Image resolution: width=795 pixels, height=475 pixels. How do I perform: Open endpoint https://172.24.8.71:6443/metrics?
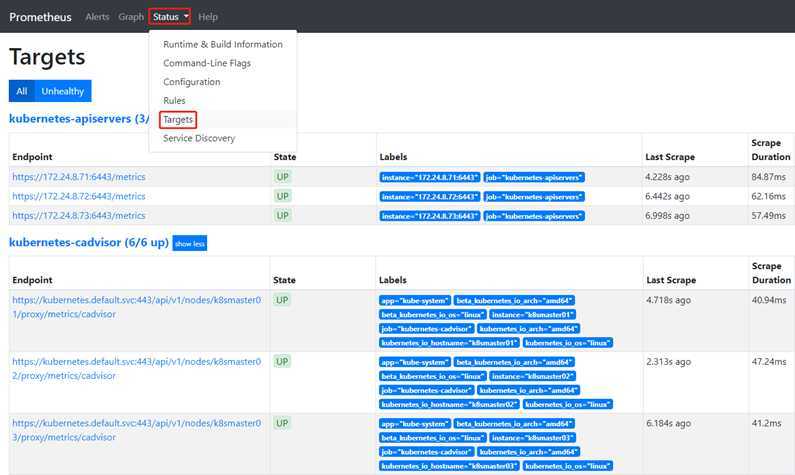tap(78, 177)
